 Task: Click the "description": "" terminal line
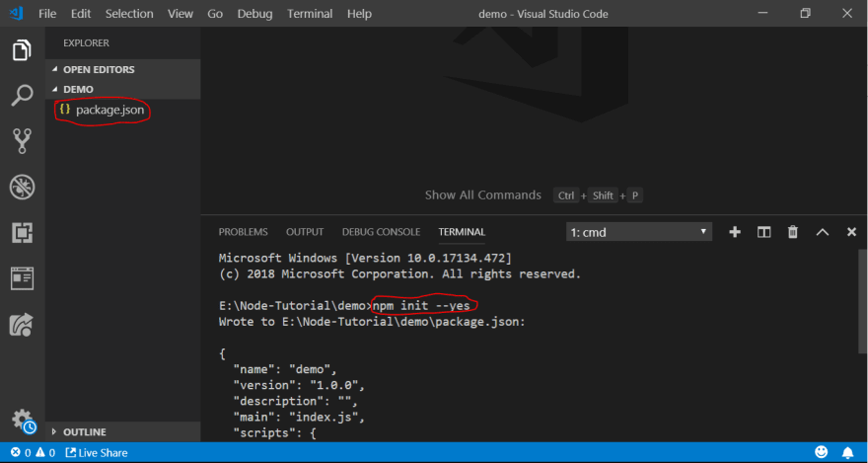296,401
